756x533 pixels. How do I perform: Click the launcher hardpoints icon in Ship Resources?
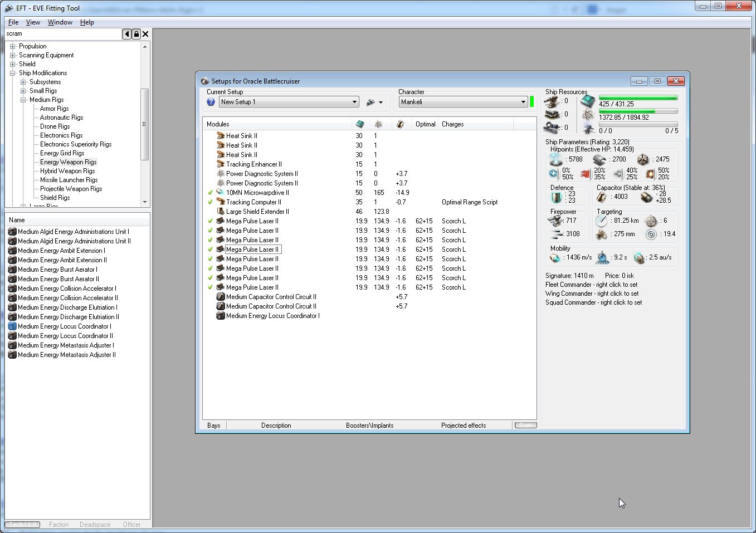click(552, 114)
